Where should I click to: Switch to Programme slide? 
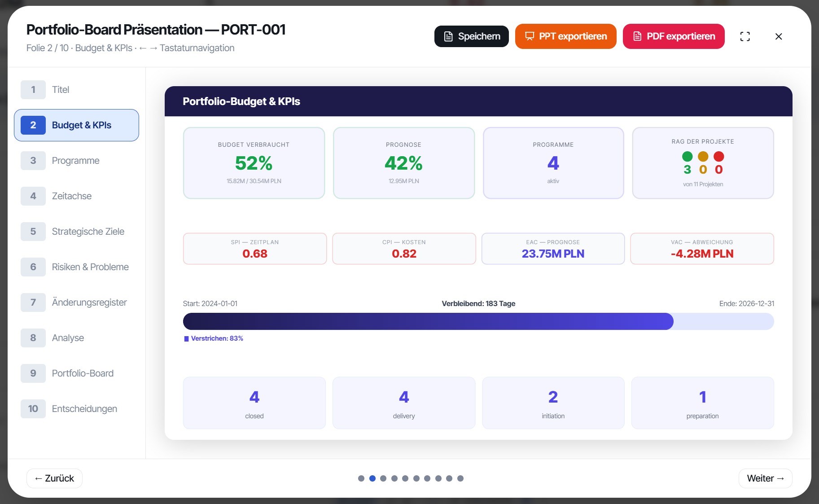[76, 161]
